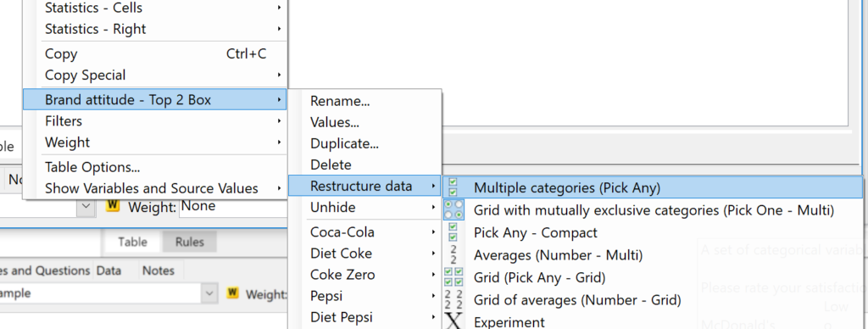Switch to the Table tab
Viewport: 868px width, 329px height.
[x=132, y=242]
